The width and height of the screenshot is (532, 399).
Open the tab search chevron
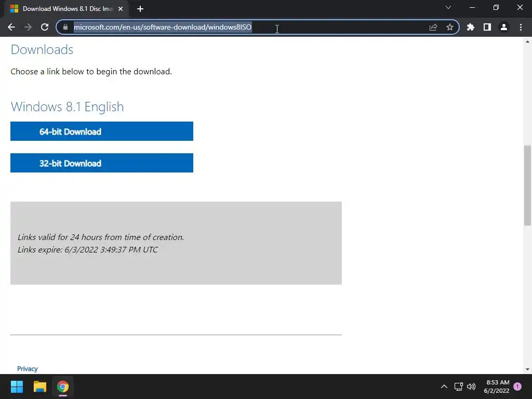tap(448, 7)
